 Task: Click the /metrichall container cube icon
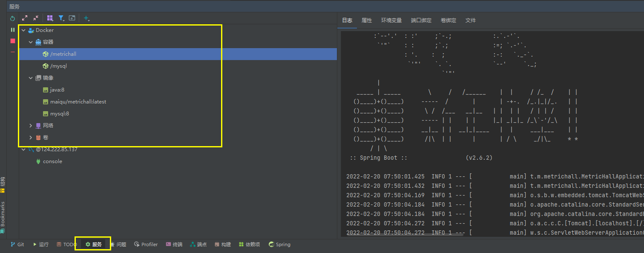tap(46, 54)
